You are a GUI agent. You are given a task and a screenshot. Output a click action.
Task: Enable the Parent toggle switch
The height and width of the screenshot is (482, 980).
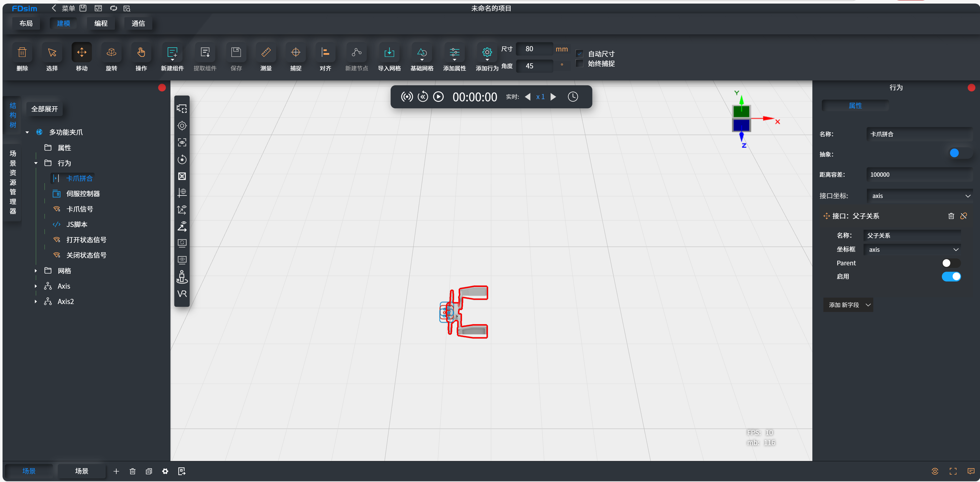click(951, 263)
